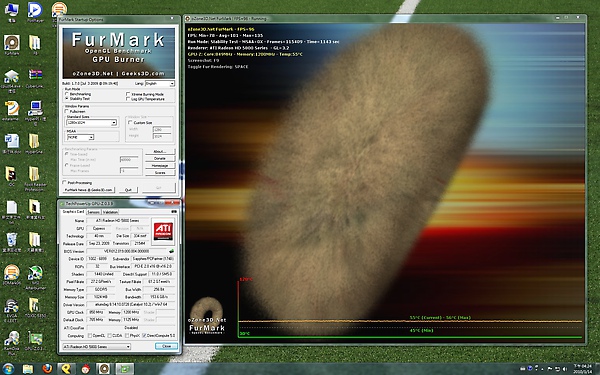Open the GPU selector dropdown in GPU-Z
Viewport: 600px width, 375px height.
(x=96, y=347)
